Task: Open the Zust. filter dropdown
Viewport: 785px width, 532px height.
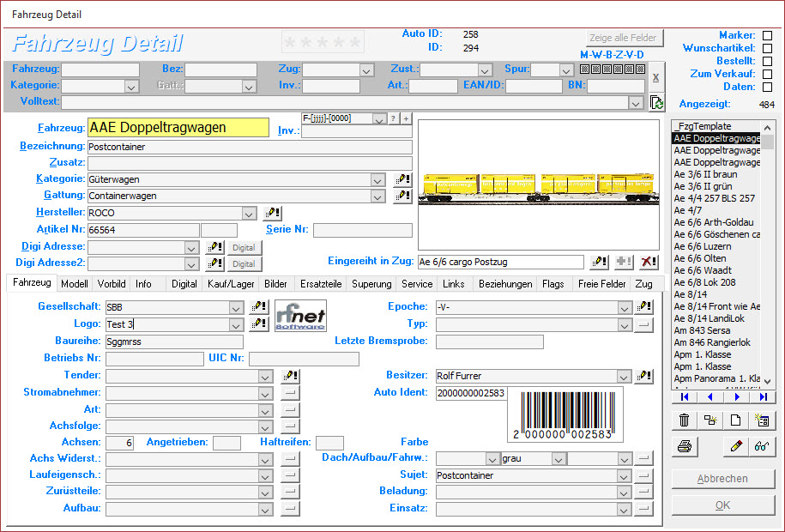Action: [x=484, y=70]
